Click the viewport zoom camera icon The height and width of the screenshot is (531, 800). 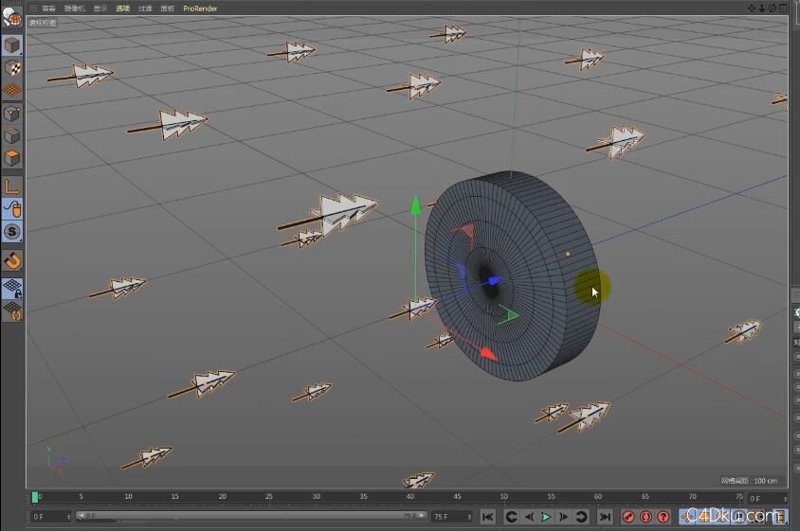pyautogui.click(x=762, y=8)
